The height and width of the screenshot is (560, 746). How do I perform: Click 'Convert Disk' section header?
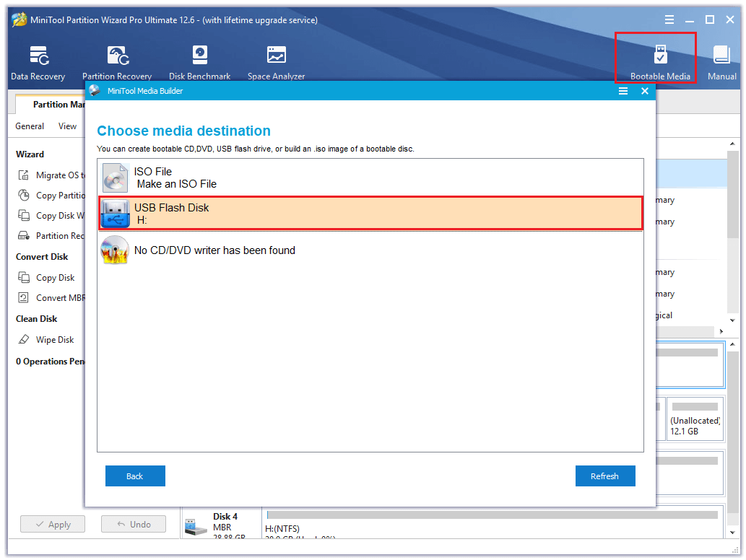coord(42,257)
